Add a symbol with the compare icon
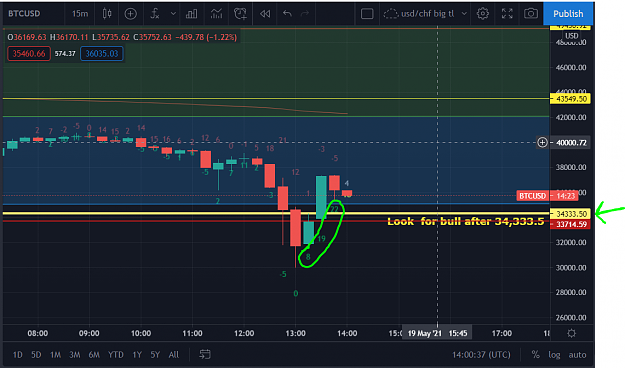Screen dimensions: 625x368 coord(130,14)
